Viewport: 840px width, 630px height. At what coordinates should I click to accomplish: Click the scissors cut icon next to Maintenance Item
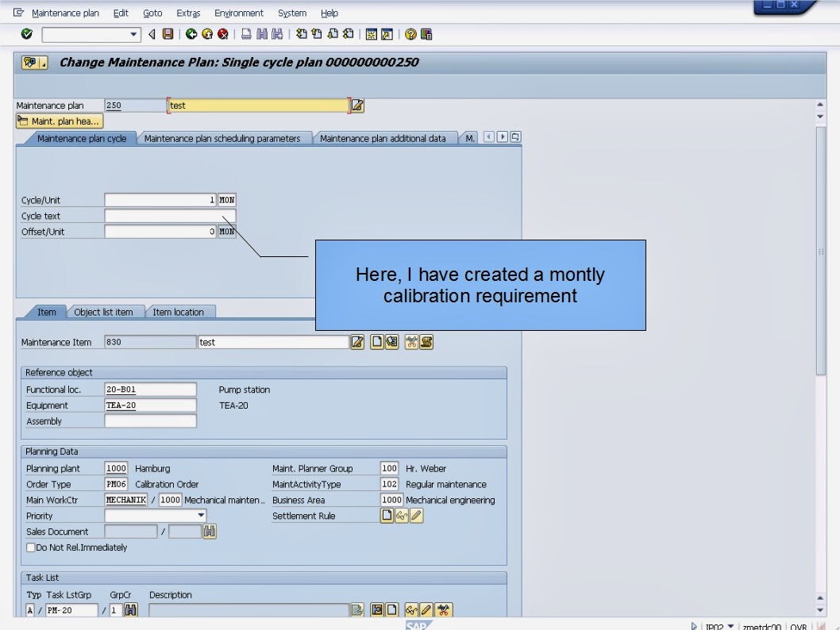410,342
